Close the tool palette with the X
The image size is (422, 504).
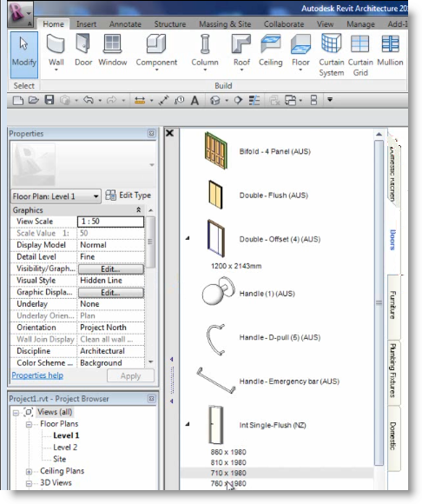point(169,133)
